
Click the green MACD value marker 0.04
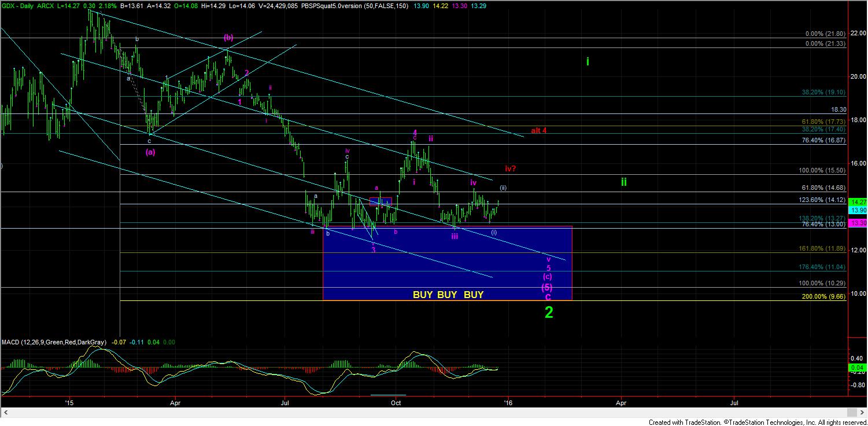[856, 368]
